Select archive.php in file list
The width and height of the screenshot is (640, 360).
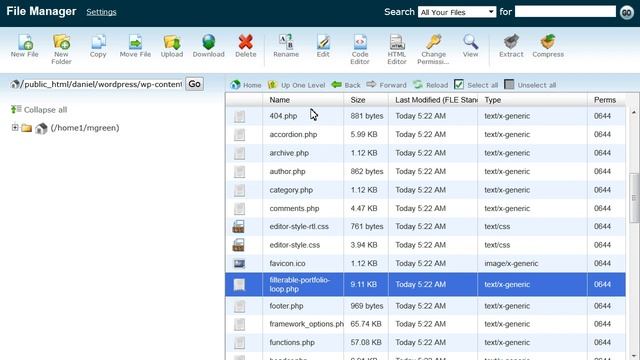(x=289, y=153)
